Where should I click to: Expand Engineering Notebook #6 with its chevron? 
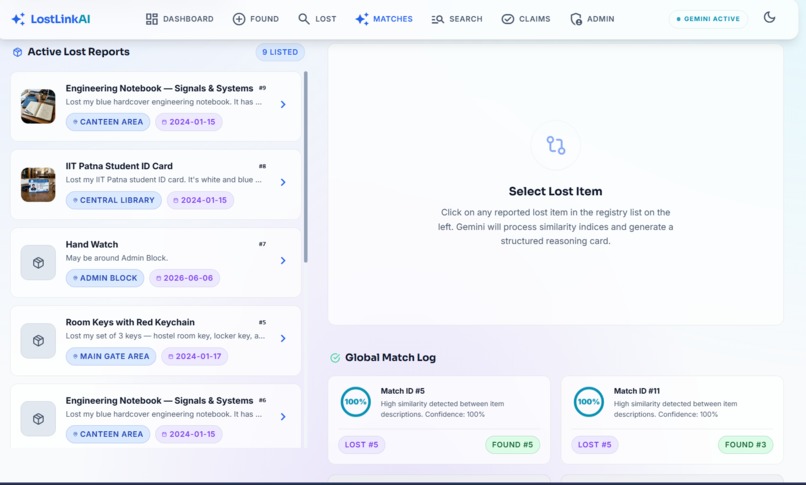283,417
